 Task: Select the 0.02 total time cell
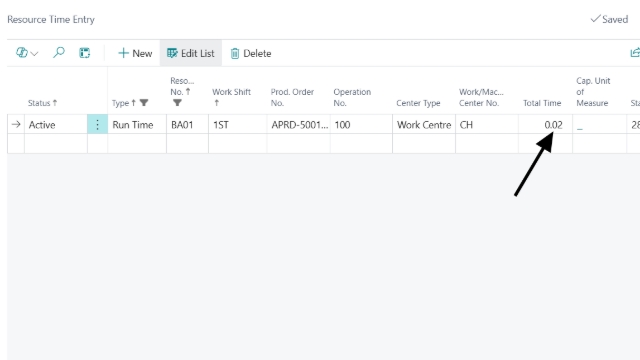(x=546, y=124)
